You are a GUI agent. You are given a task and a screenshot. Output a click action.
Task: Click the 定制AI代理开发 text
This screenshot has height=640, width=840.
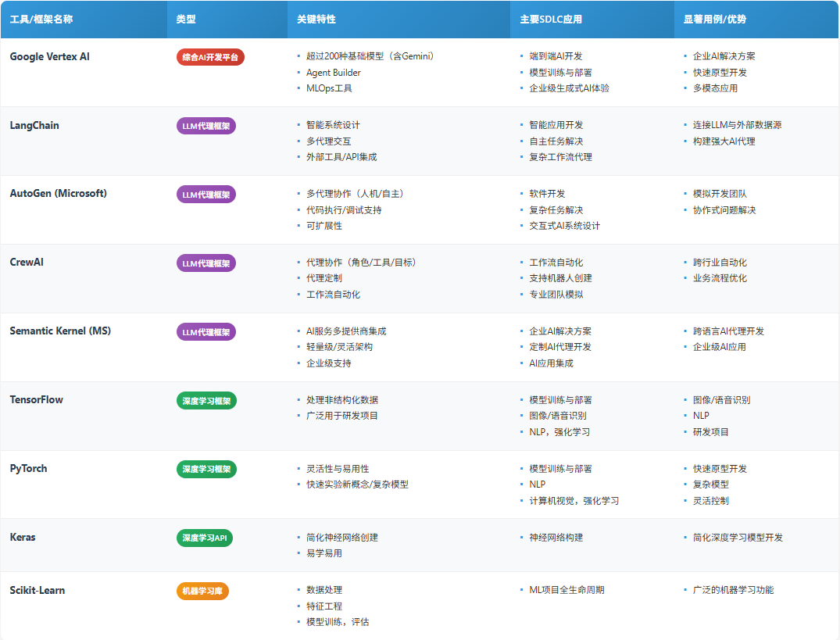point(560,347)
